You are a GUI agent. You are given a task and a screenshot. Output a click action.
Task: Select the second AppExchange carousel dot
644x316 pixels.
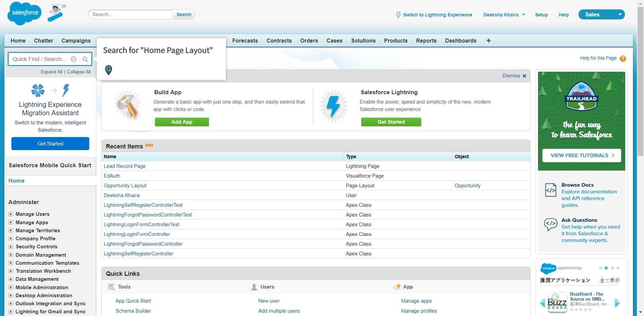[x=606, y=268]
